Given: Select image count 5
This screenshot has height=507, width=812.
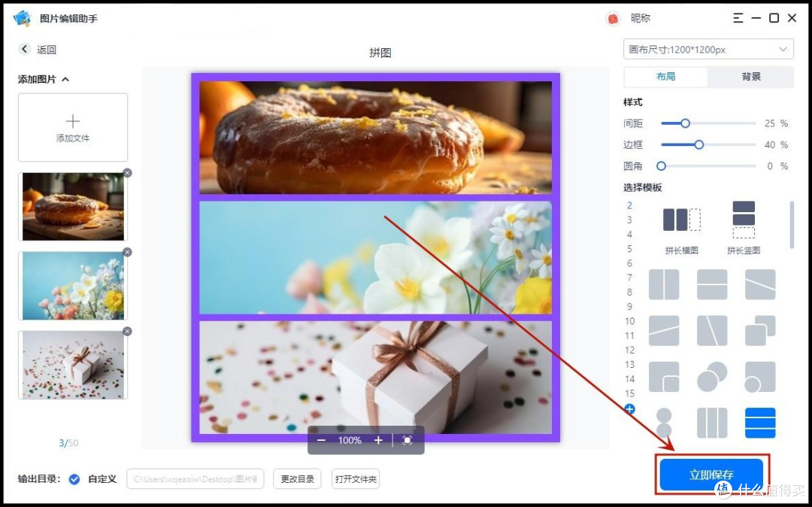Looking at the screenshot, I should point(630,249).
